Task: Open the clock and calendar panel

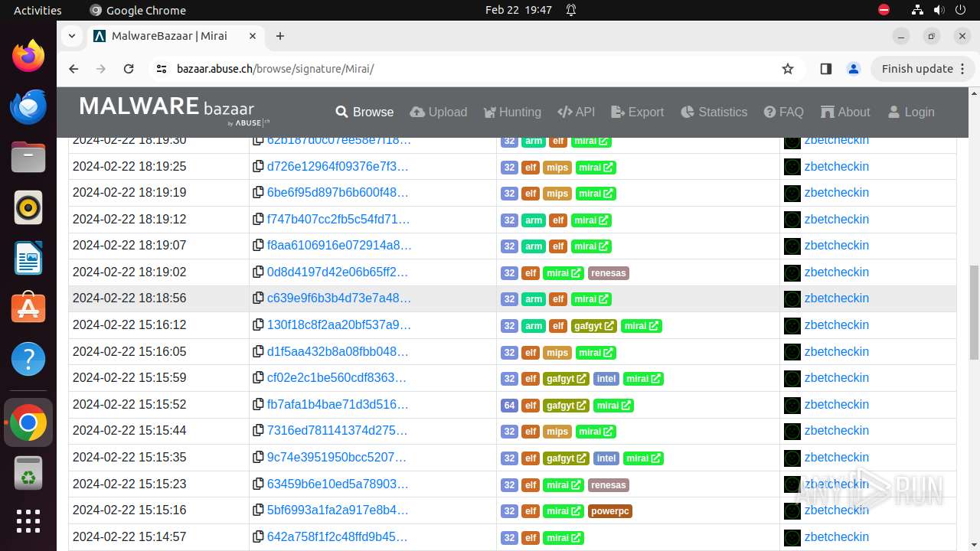Action: [x=518, y=10]
